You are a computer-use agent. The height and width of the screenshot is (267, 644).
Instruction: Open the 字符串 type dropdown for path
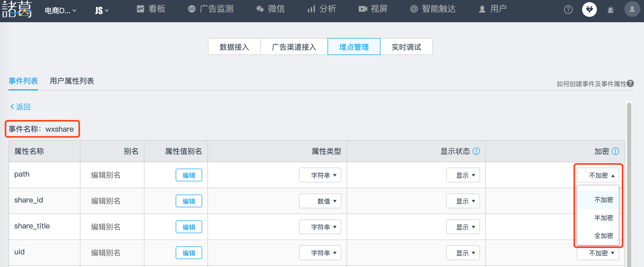[x=320, y=175]
